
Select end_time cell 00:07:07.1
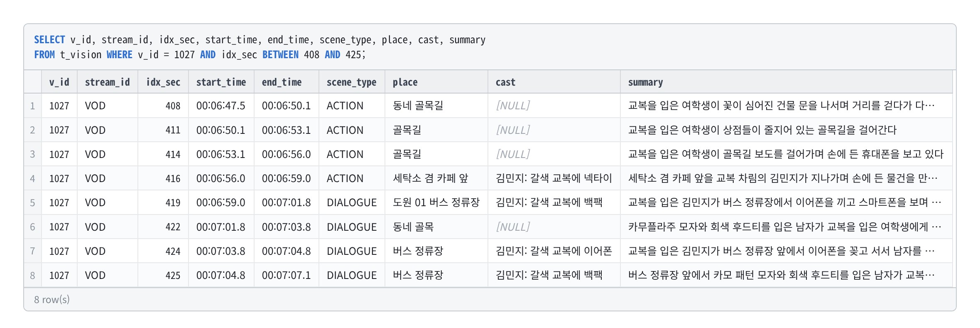pos(287,275)
